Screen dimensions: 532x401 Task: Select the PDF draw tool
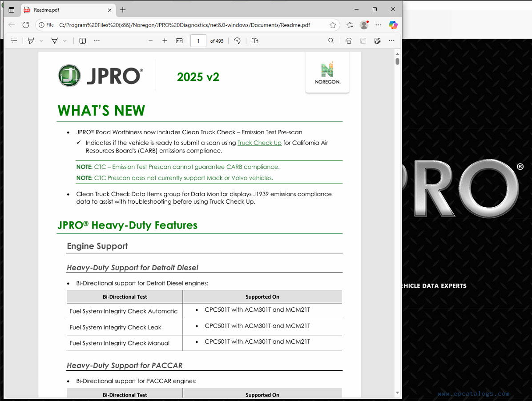(54, 40)
